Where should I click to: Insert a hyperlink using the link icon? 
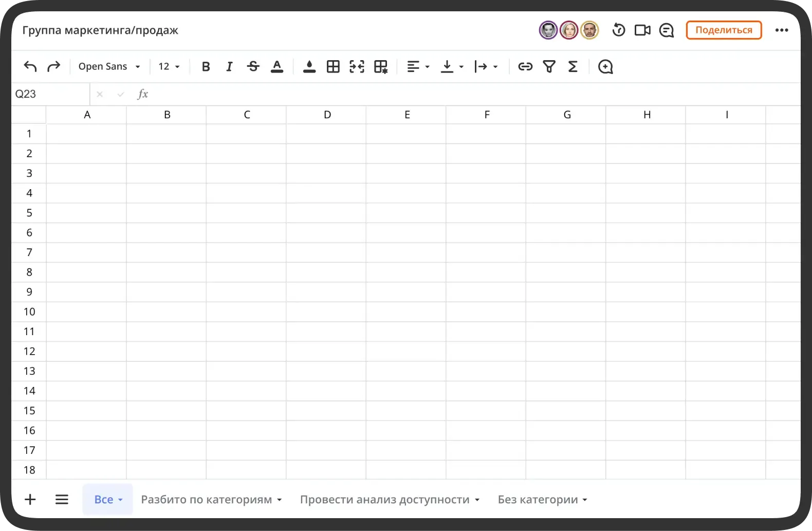point(525,66)
